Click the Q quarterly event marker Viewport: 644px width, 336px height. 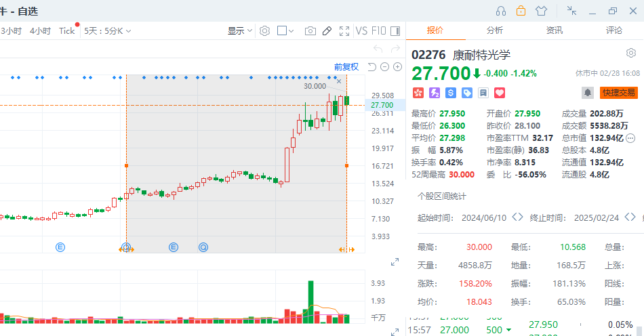tap(203, 247)
